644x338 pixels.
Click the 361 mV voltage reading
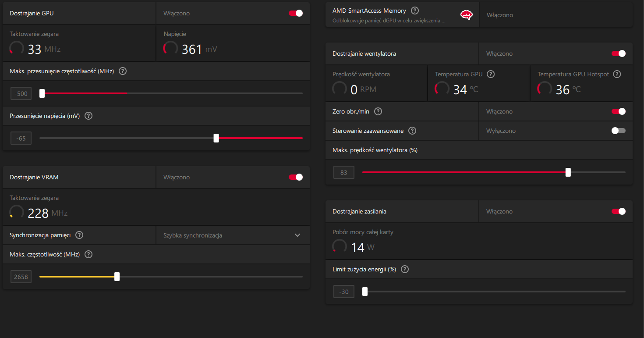coord(199,49)
